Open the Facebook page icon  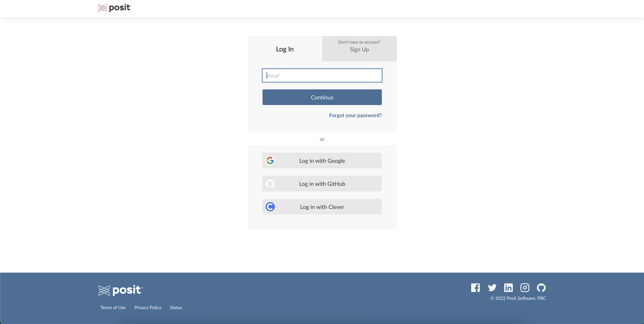tap(475, 288)
